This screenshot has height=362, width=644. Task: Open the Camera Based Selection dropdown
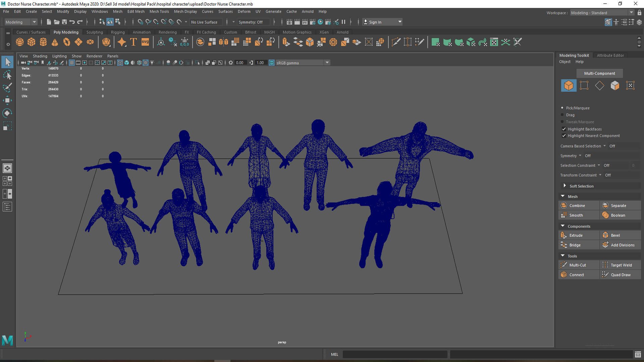click(x=583, y=146)
